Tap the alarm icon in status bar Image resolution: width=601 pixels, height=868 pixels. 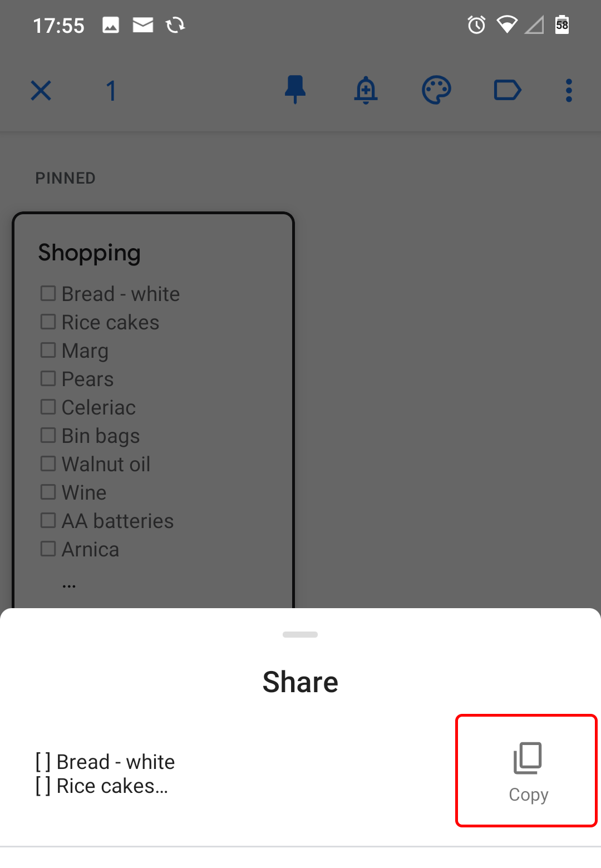[x=476, y=25]
